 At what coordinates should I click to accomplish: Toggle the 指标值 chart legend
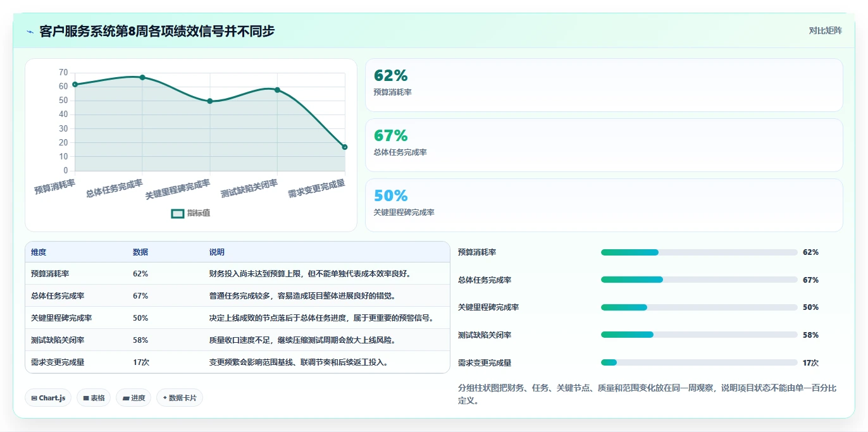(191, 213)
